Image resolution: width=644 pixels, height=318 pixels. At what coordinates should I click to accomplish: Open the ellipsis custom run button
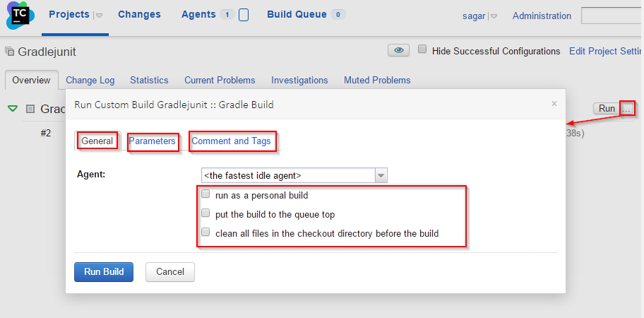click(x=626, y=108)
